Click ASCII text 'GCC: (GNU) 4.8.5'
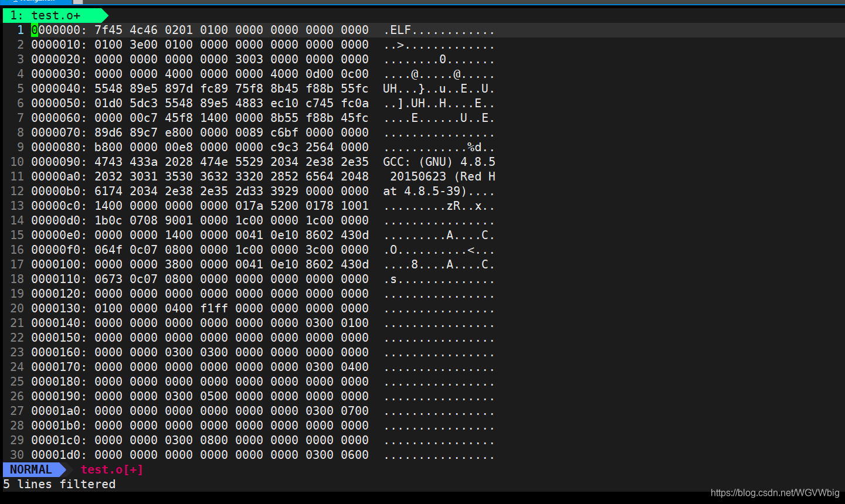This screenshot has width=845, height=504. pos(439,162)
